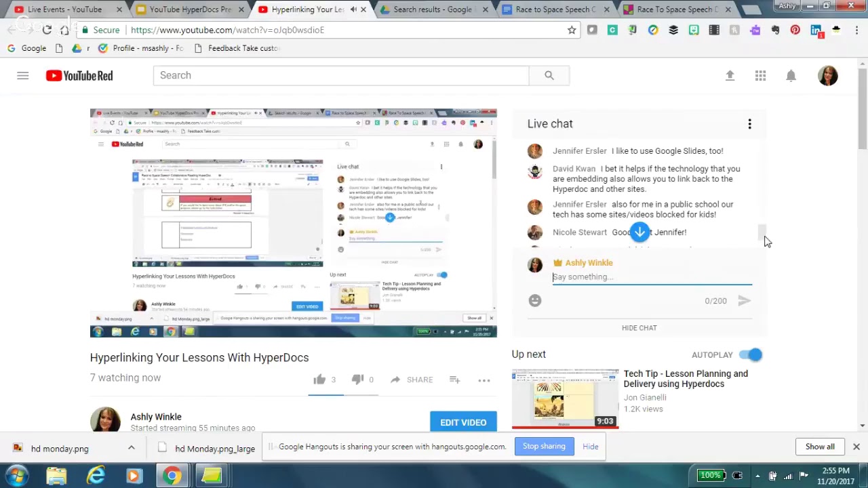The height and width of the screenshot is (488, 868).
Task: Click the live stream video player
Action: pyautogui.click(x=294, y=223)
